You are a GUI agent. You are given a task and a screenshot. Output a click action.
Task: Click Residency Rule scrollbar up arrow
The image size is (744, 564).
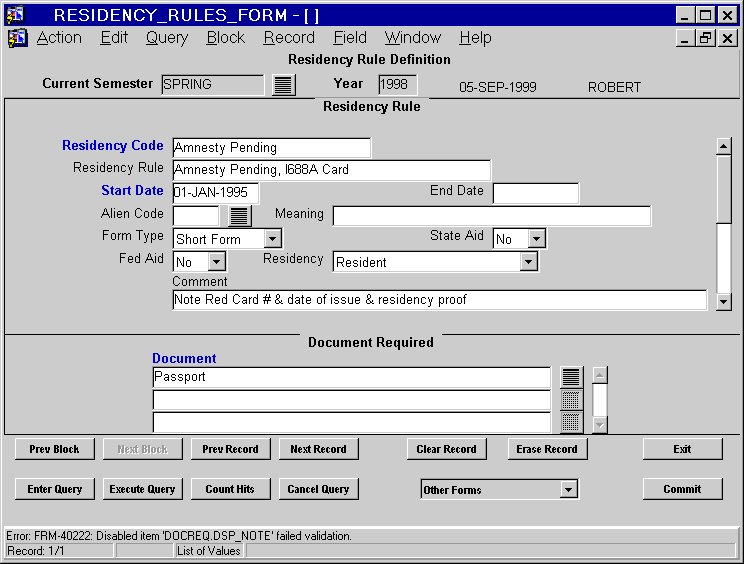[724, 146]
